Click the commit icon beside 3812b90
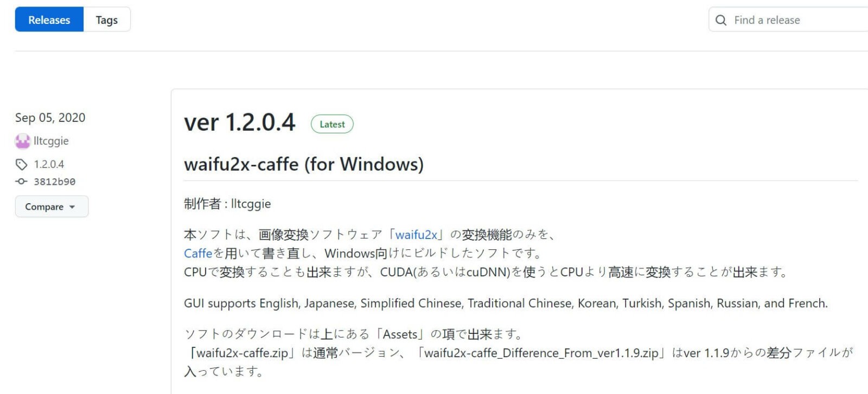This screenshot has width=868, height=394. 21,182
